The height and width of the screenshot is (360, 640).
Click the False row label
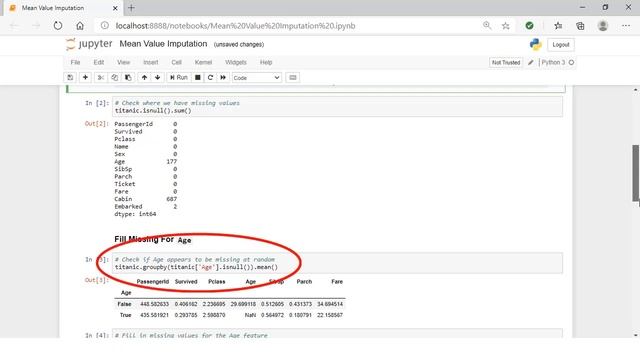(x=124, y=304)
